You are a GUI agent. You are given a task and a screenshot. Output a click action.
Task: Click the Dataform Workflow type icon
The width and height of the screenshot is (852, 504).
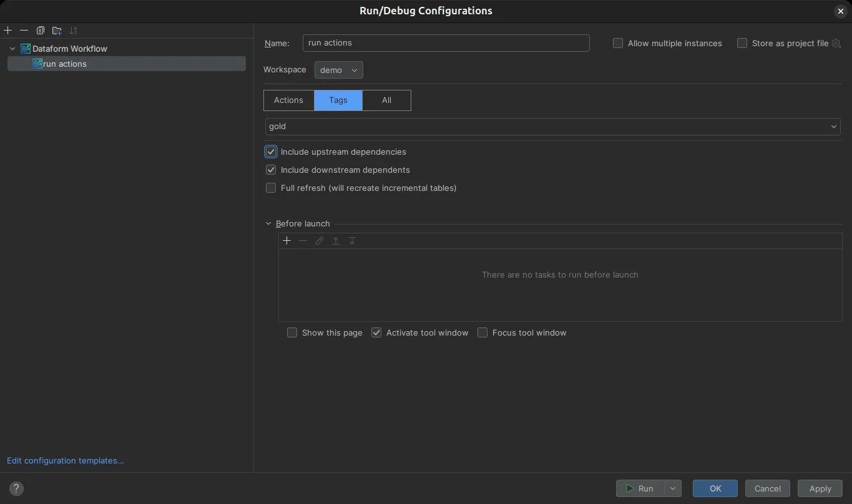(26, 49)
